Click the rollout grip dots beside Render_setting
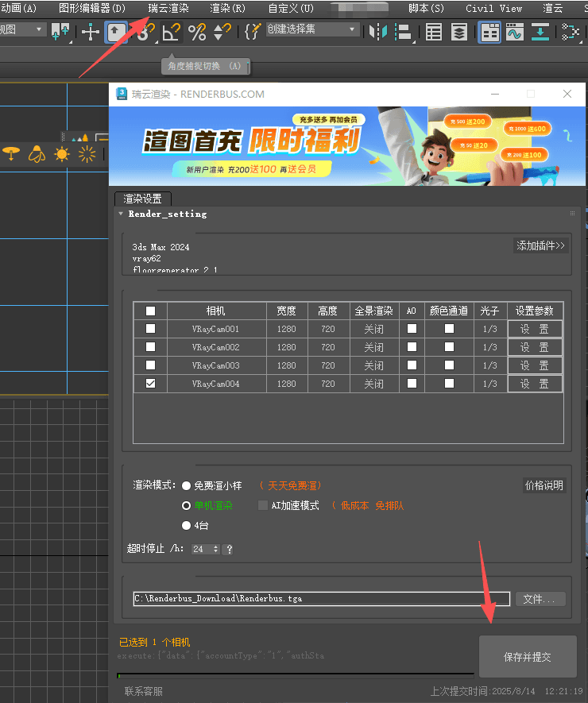 pos(572,214)
